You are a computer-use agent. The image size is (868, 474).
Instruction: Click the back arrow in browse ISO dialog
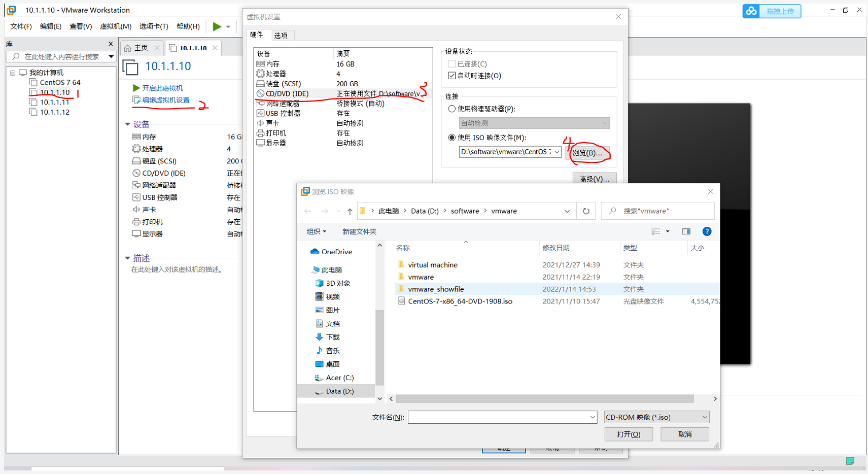(x=308, y=211)
